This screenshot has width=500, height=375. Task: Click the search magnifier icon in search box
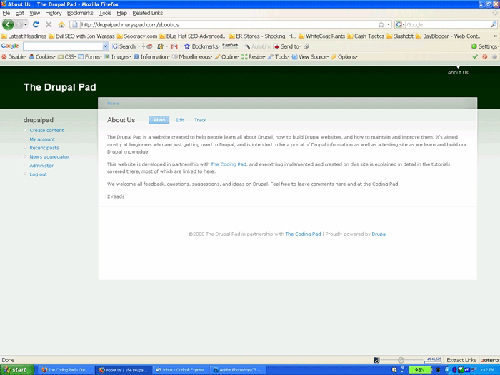coord(493,25)
